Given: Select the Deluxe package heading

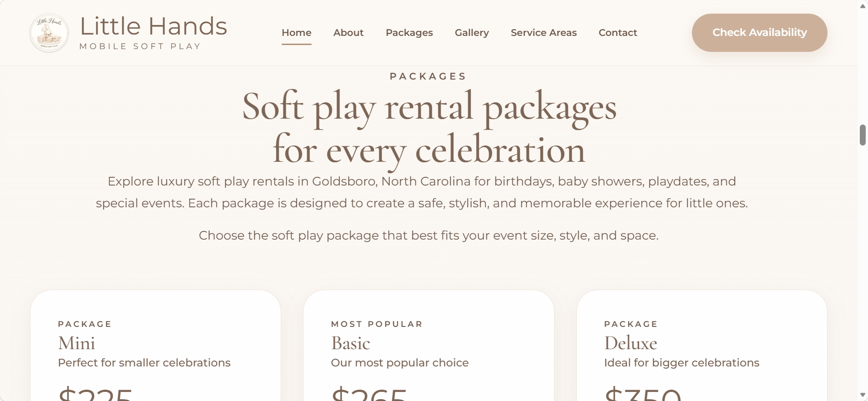Looking at the screenshot, I should pos(630,343).
